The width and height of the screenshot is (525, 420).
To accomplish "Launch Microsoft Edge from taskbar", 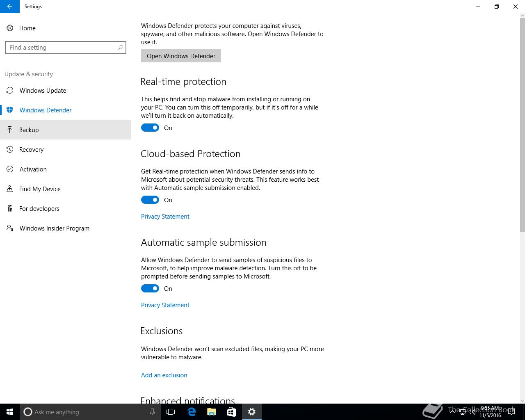I will pos(192,412).
